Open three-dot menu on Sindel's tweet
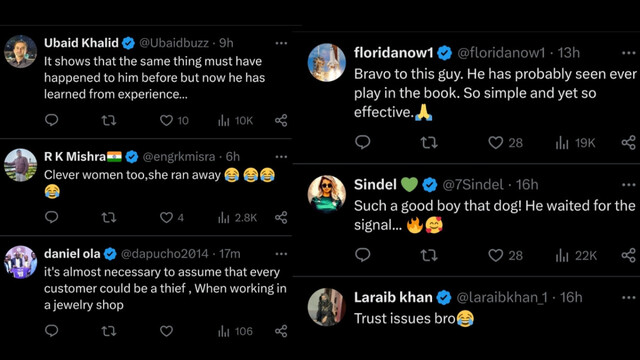 [629, 185]
